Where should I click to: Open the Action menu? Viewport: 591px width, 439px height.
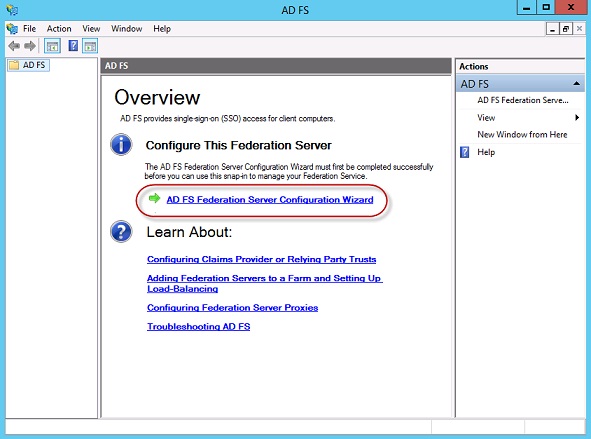click(x=59, y=29)
